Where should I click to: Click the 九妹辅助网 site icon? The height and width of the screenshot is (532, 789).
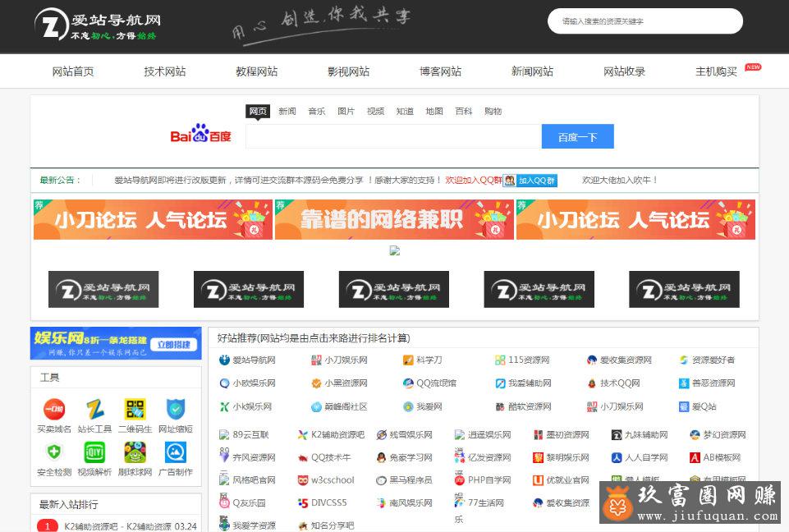617,435
